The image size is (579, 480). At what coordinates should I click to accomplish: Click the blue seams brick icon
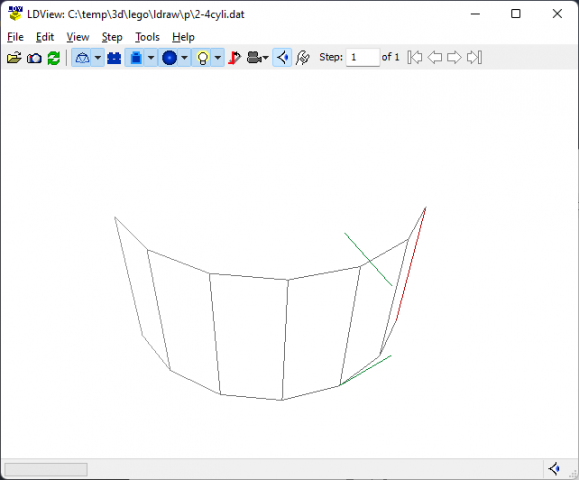pos(114,58)
